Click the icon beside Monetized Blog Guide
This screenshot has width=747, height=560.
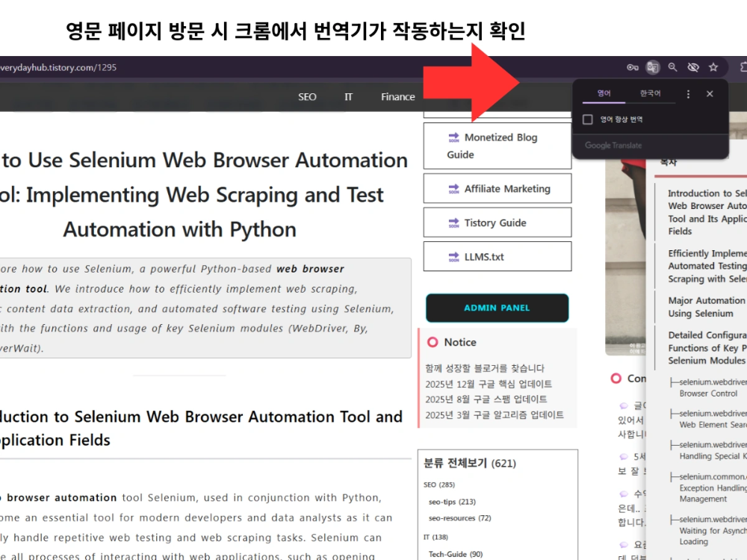[453, 137]
